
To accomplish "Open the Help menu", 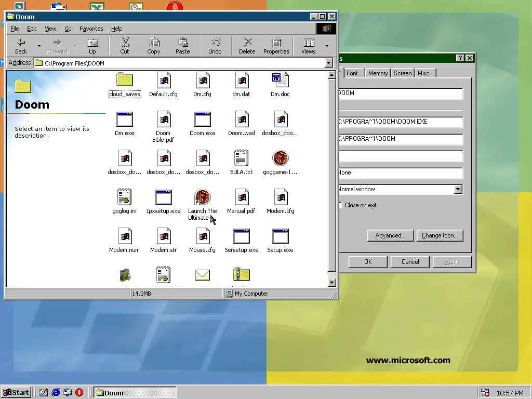I will [x=117, y=29].
